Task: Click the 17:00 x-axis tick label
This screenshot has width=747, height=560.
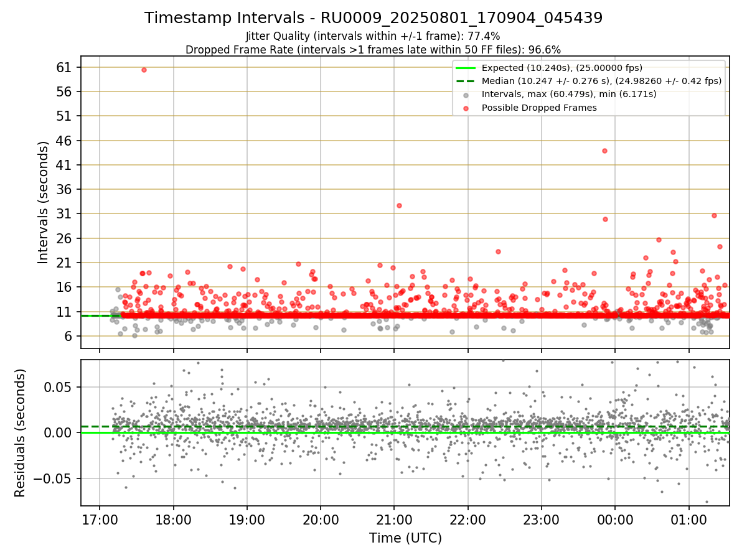Action: pyautogui.click(x=100, y=520)
